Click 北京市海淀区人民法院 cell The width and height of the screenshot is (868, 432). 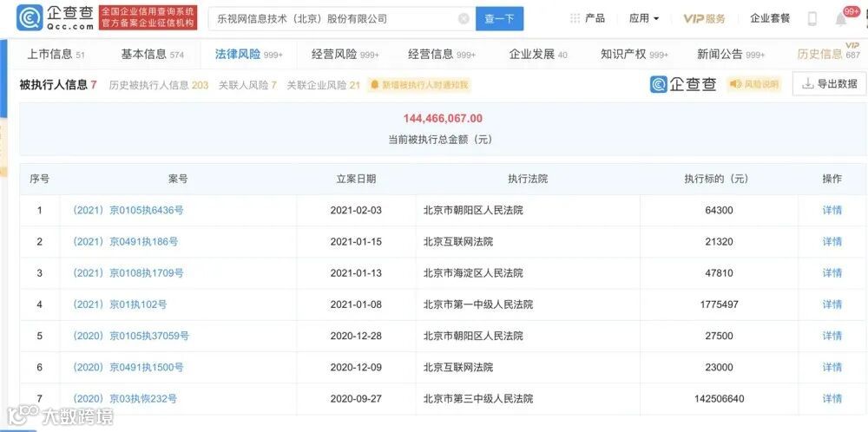tap(473, 273)
